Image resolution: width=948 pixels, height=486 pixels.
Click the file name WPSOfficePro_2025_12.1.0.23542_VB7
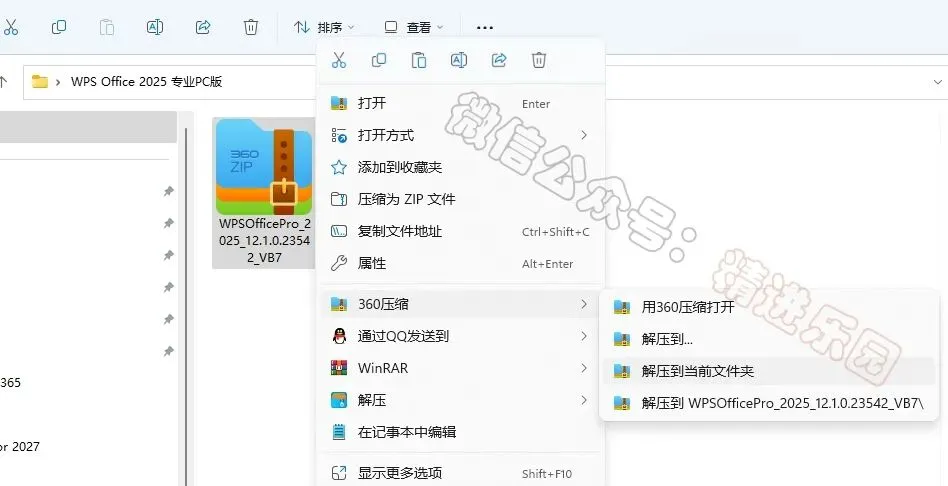[x=265, y=241]
